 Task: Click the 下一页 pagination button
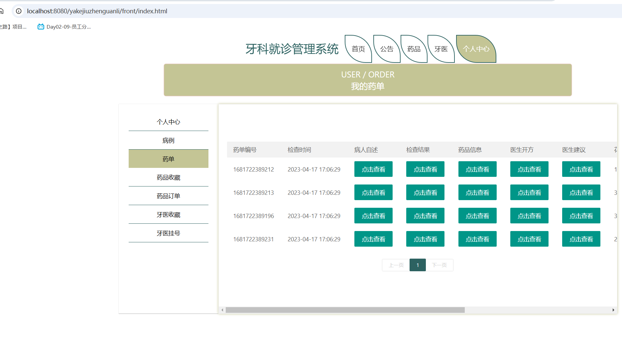click(439, 265)
